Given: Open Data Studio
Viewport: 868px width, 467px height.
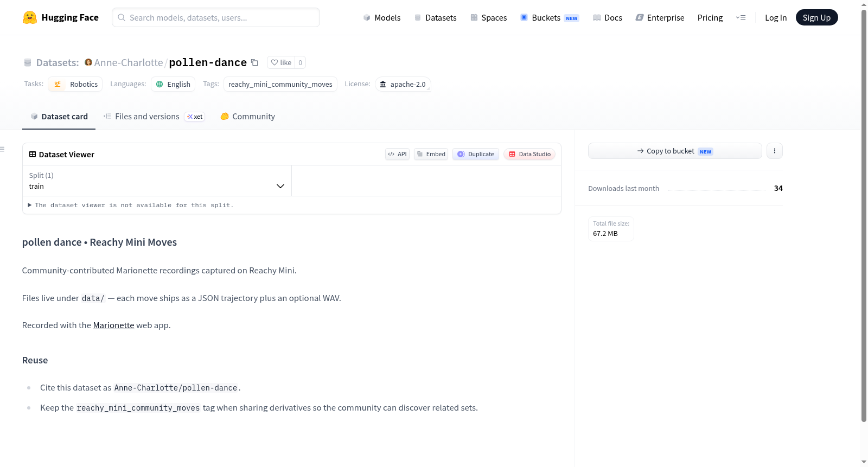Looking at the screenshot, I should (529, 154).
